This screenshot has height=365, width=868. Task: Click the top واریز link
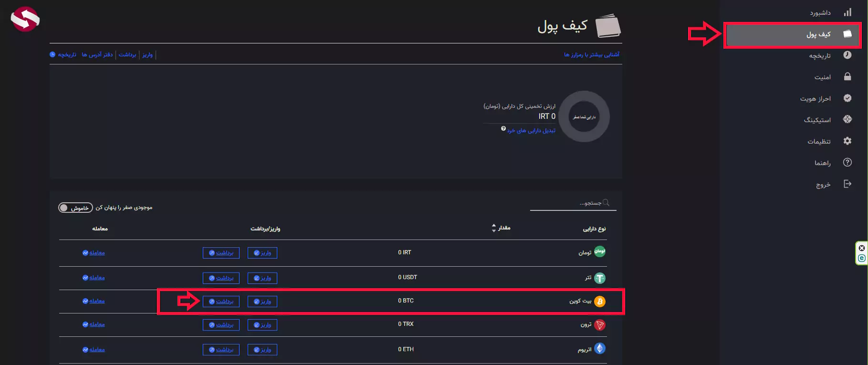[x=147, y=55]
